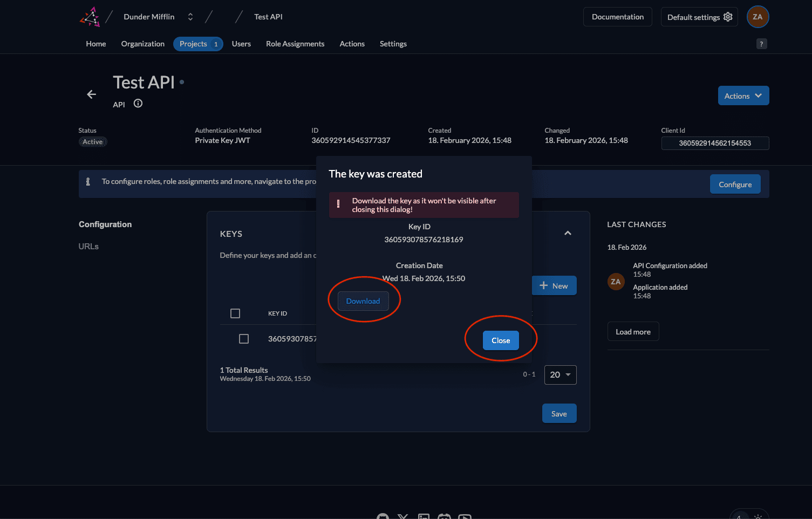This screenshot has width=812, height=519.
Task: Go back using the left arrow icon
Action: click(x=92, y=94)
